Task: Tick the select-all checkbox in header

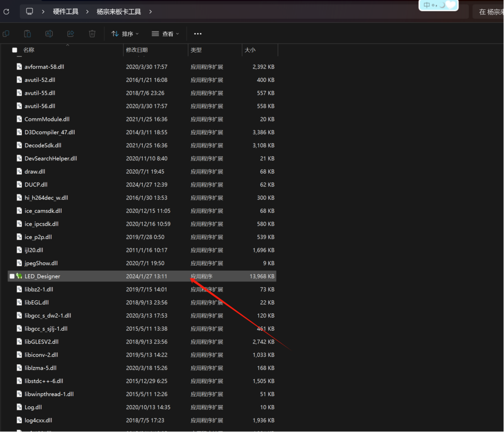Action: tap(15, 50)
